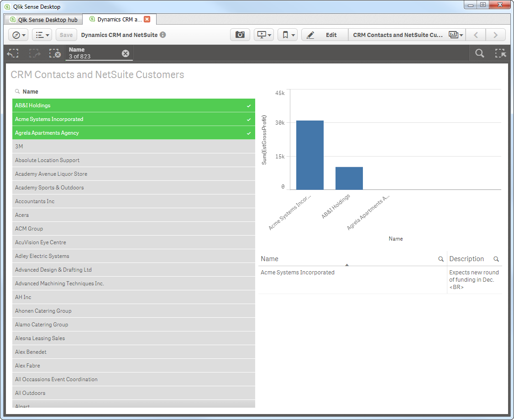Switch to the Qlik Sense Desktop hub tab

click(43, 19)
